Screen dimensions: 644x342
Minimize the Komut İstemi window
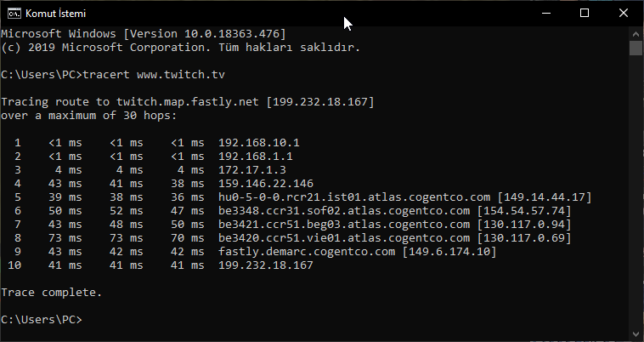(546, 13)
